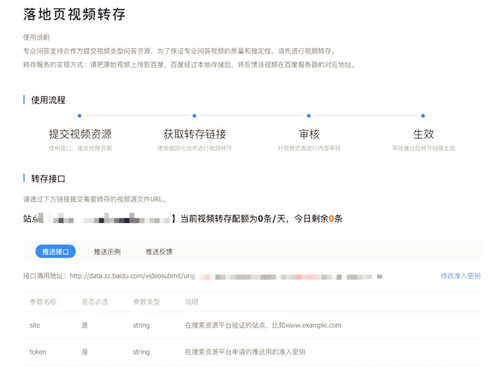Click the 今日剩余0条 remaining count
The width and height of the screenshot is (500, 385).
[x=318, y=219]
